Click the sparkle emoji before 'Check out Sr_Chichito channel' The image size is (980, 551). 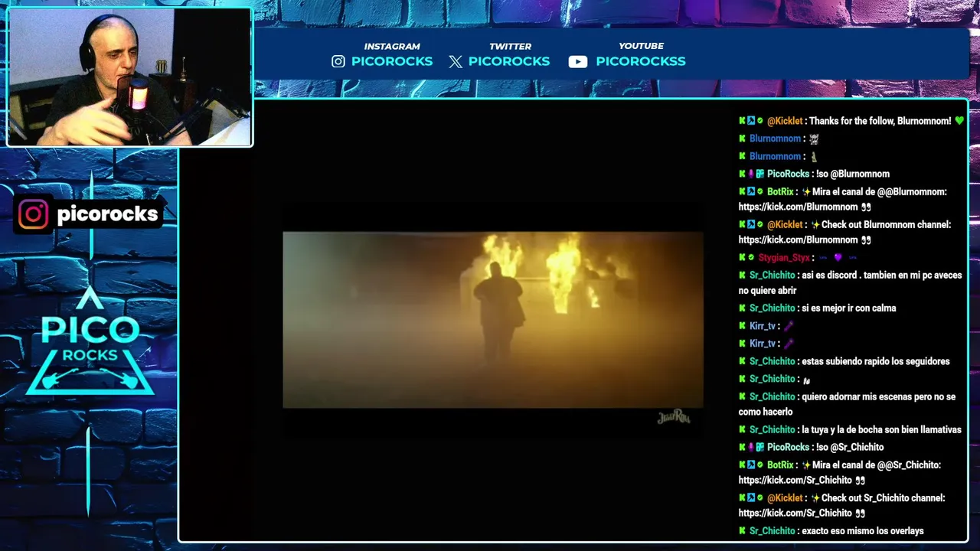815,498
